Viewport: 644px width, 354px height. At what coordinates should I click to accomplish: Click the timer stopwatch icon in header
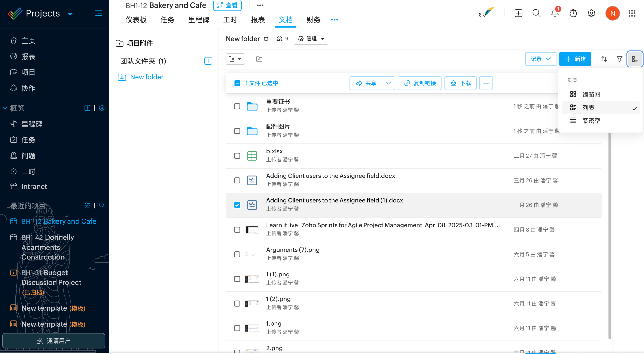573,13
